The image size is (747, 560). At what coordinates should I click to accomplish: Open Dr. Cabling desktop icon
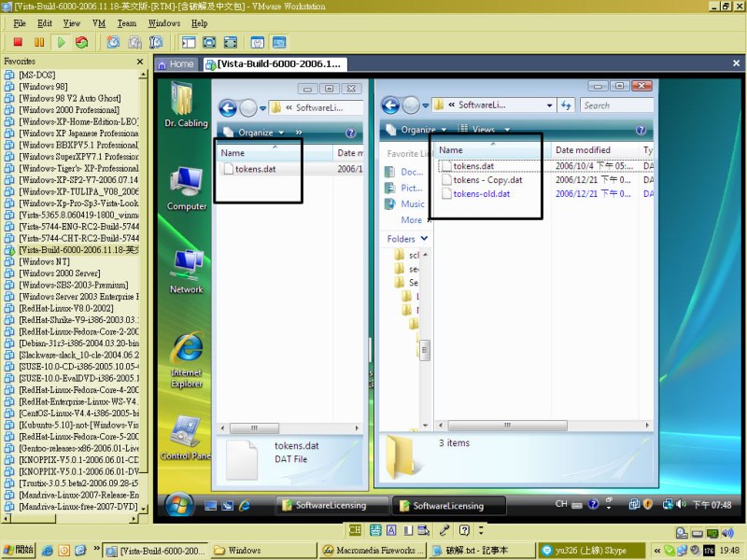(186, 105)
